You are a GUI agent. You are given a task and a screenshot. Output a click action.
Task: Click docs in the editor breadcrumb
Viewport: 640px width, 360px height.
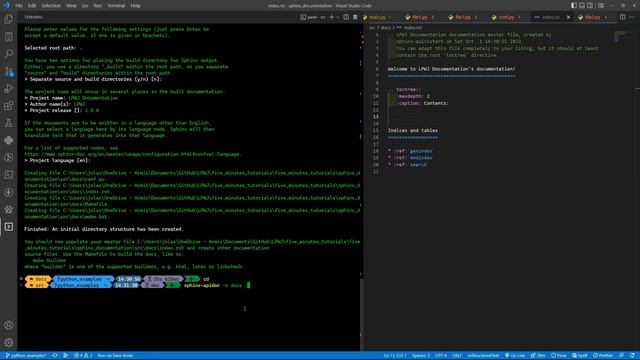tap(386, 28)
